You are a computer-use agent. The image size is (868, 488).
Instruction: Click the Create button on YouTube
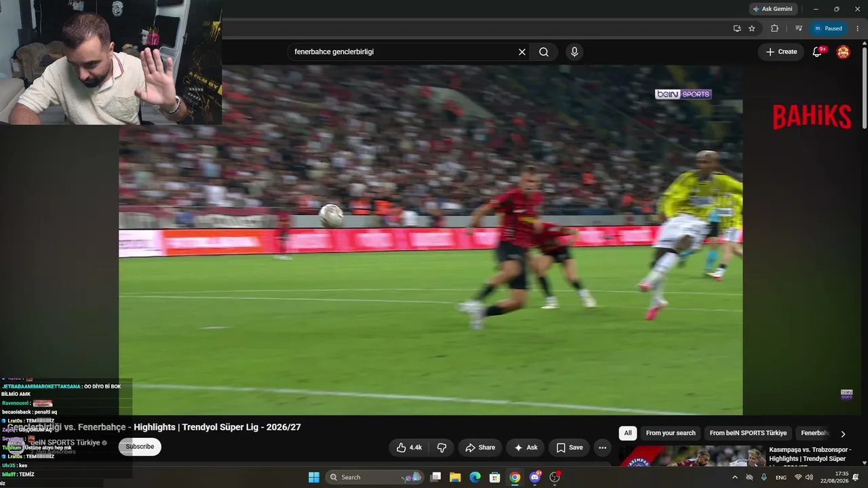pyautogui.click(x=781, y=52)
